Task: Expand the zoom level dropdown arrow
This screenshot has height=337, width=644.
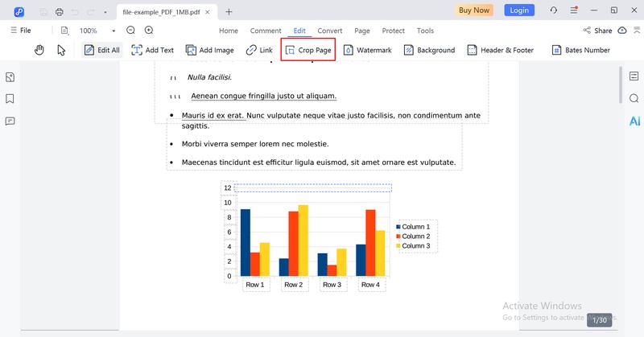Action: tap(114, 31)
